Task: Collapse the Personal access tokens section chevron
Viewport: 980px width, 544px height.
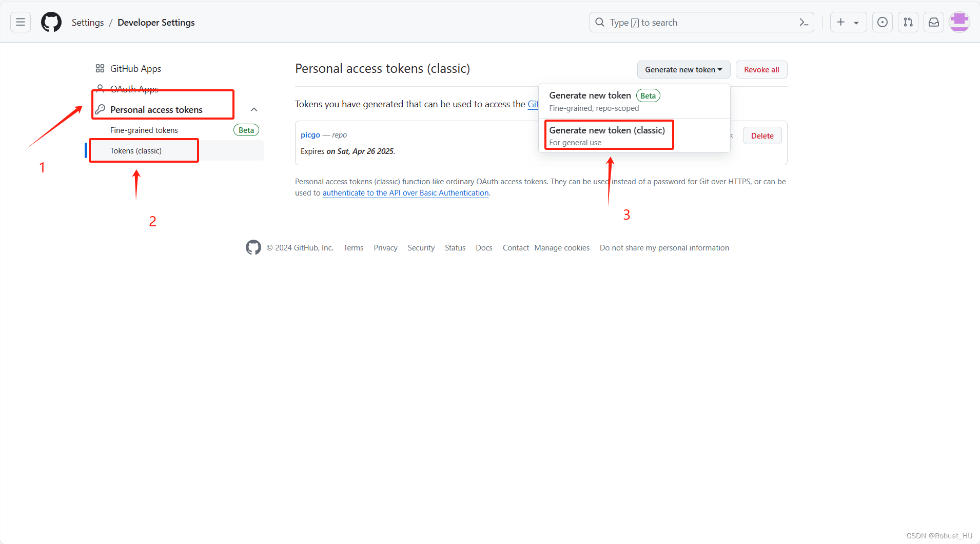Action: click(x=254, y=109)
